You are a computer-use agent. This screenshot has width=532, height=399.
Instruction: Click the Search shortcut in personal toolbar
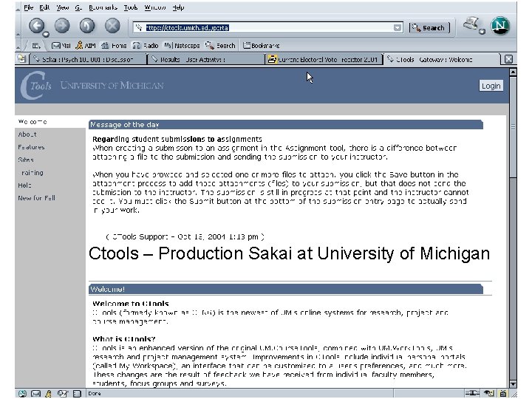point(220,46)
